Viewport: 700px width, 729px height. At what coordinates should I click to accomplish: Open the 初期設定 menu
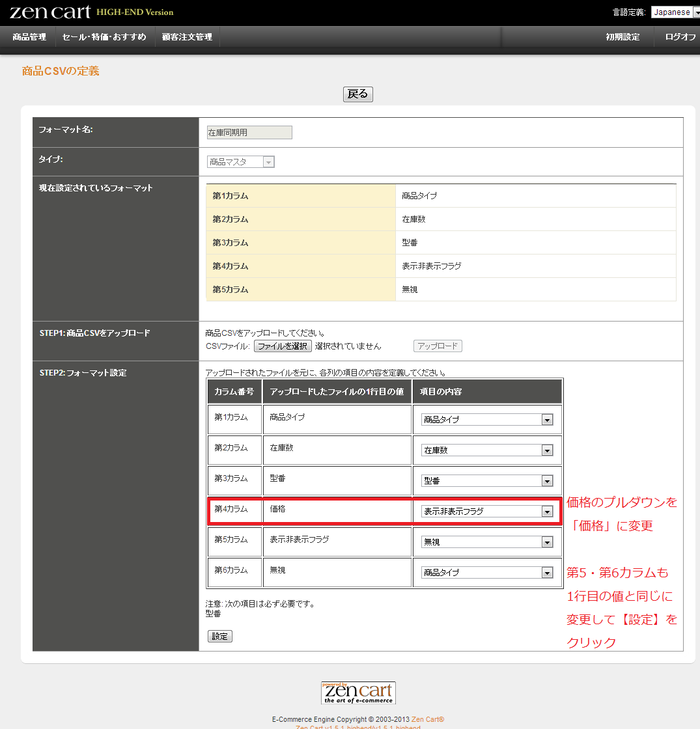pos(623,37)
